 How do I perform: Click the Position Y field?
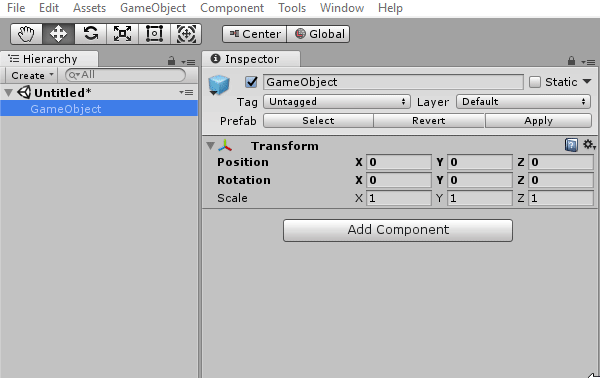click(x=480, y=162)
